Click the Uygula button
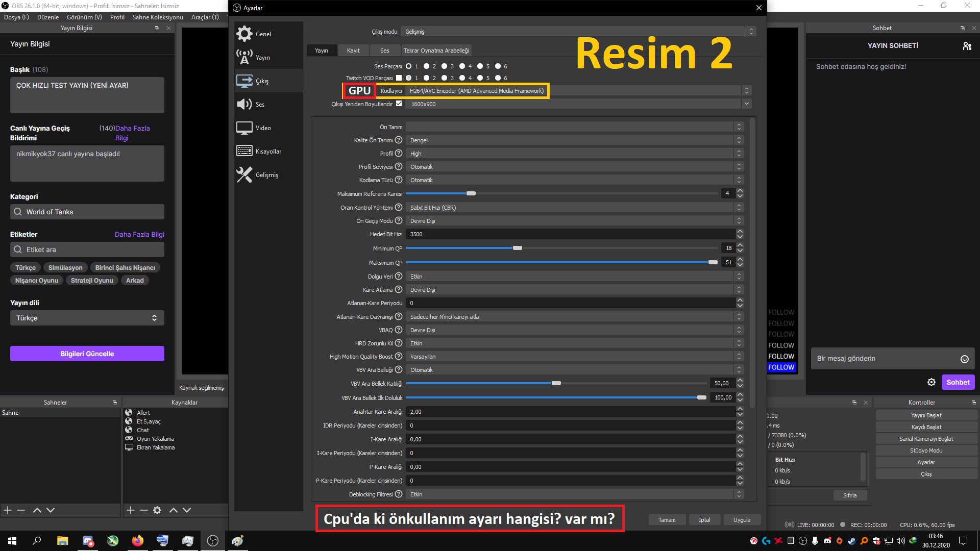This screenshot has width=980, height=551. click(x=742, y=520)
